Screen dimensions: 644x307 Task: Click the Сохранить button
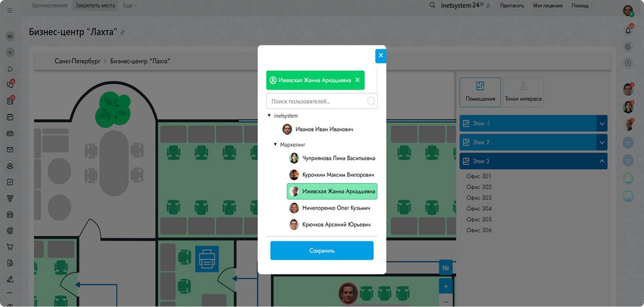coord(322,250)
